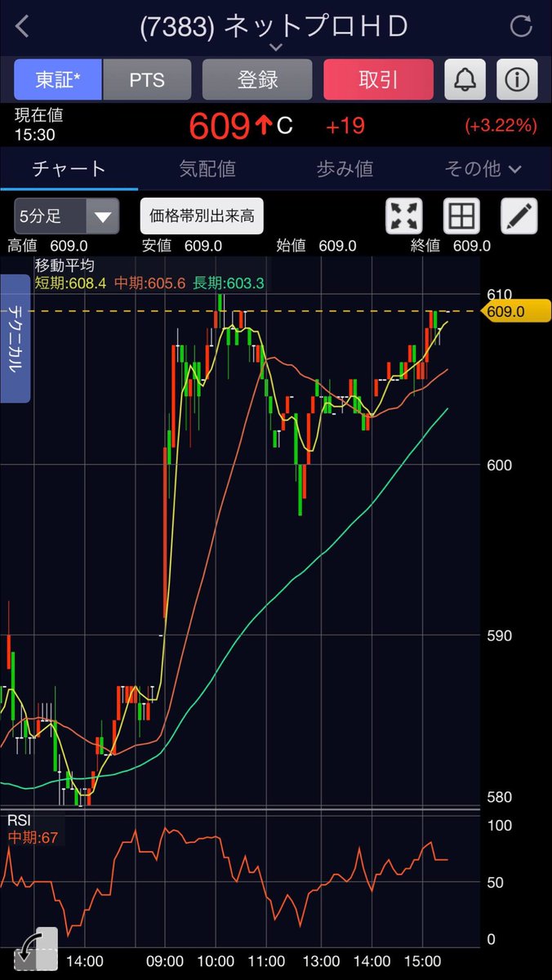Select the 東証 exchange toggle

point(58,80)
